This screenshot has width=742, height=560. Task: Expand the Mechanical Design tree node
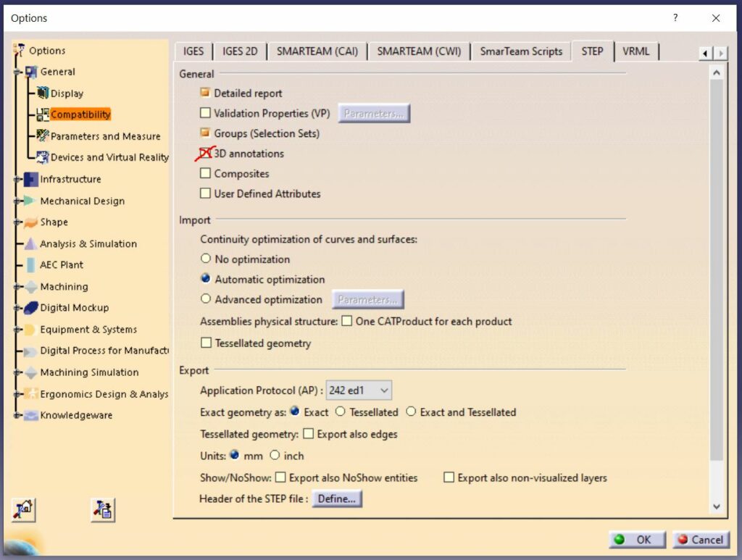(x=17, y=201)
